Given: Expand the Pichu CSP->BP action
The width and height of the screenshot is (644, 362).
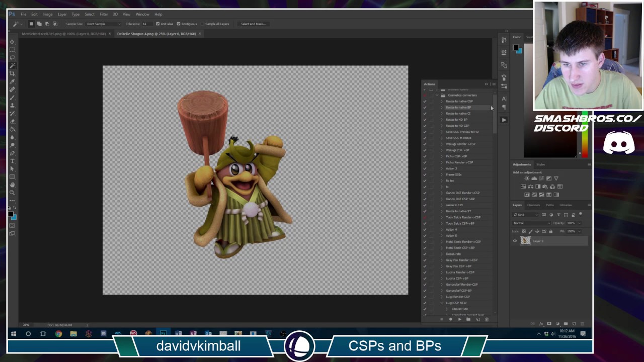Looking at the screenshot, I should click(x=442, y=156).
